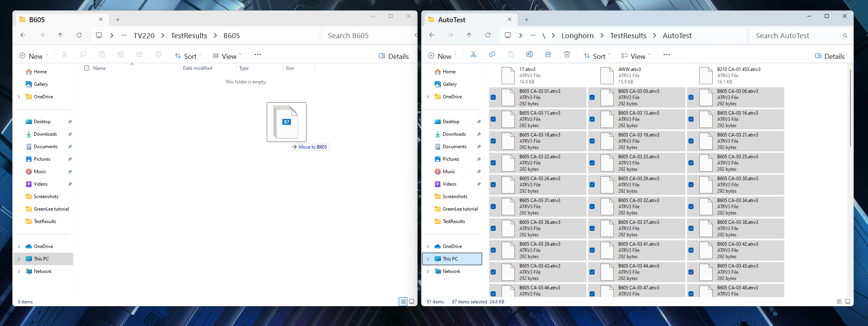Uncheck B605 CA-03 13.atrv3 checkbox
This screenshot has width=868, height=326.
pos(592,119)
